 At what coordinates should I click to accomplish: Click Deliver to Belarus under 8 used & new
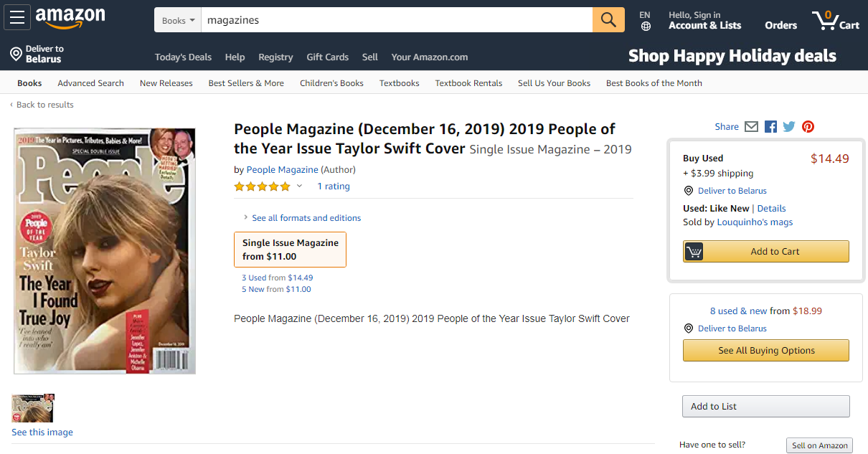(x=732, y=328)
